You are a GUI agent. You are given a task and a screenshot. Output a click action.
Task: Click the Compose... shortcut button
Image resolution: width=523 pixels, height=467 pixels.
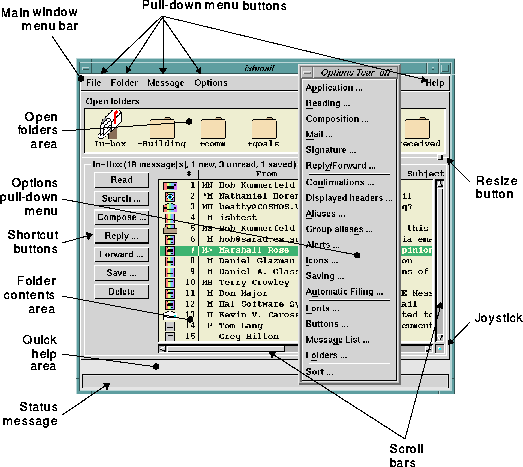pos(121,217)
